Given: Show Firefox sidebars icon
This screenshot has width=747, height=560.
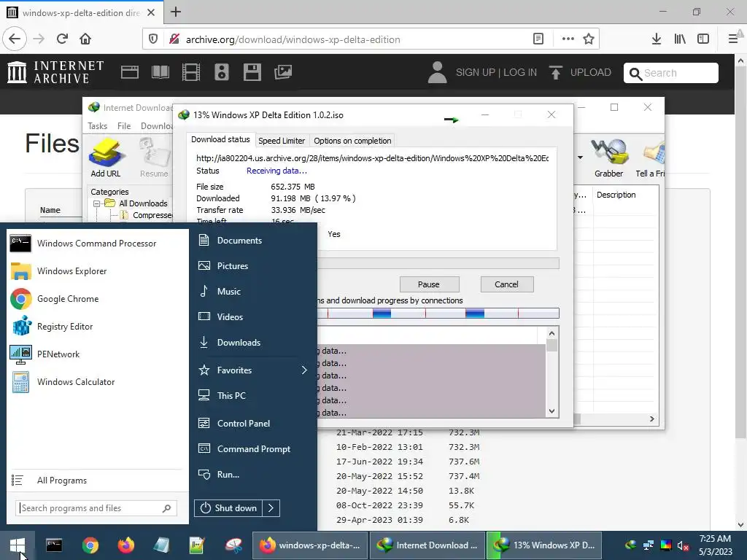Looking at the screenshot, I should point(703,39).
